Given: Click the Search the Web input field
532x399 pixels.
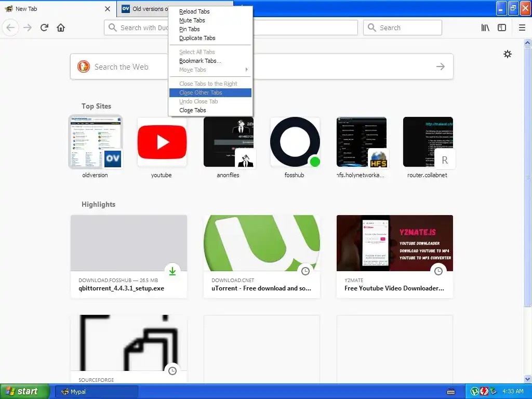Looking at the screenshot, I should click(x=262, y=66).
